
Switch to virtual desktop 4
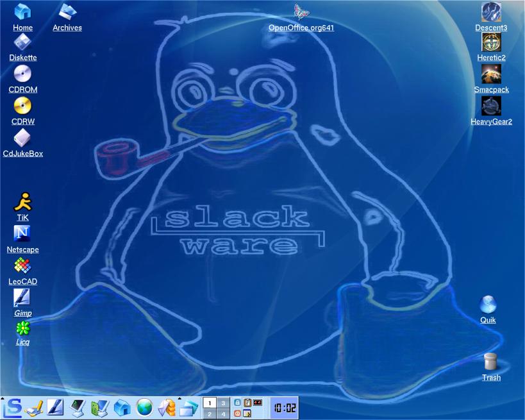click(223, 414)
